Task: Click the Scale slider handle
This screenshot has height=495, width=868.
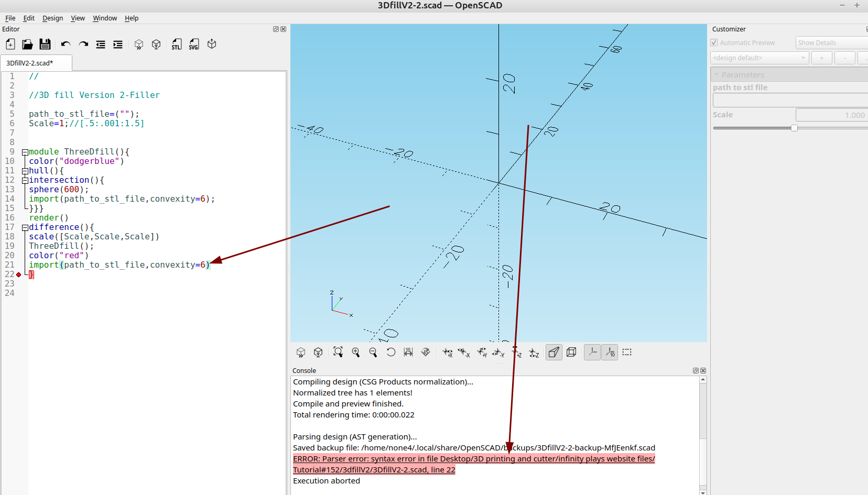Action: point(794,128)
